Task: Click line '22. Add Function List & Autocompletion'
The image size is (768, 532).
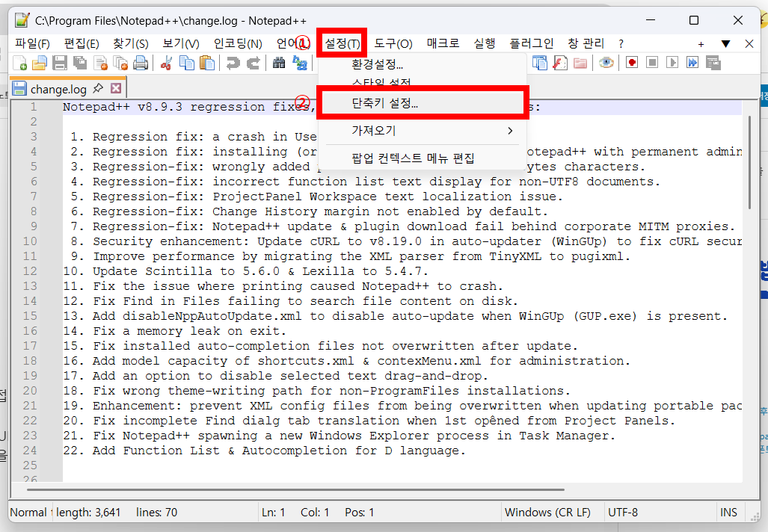Action: [264, 451]
